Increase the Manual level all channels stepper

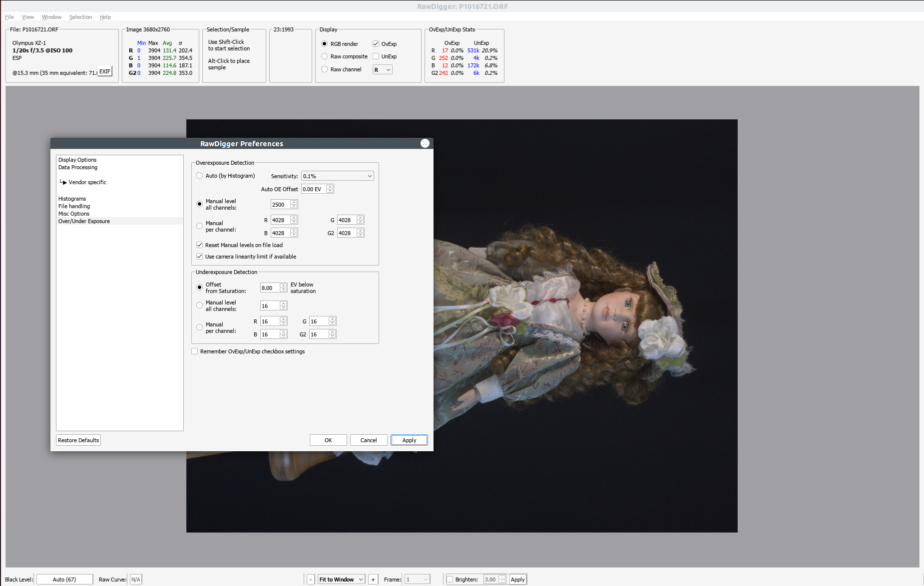[x=294, y=202]
